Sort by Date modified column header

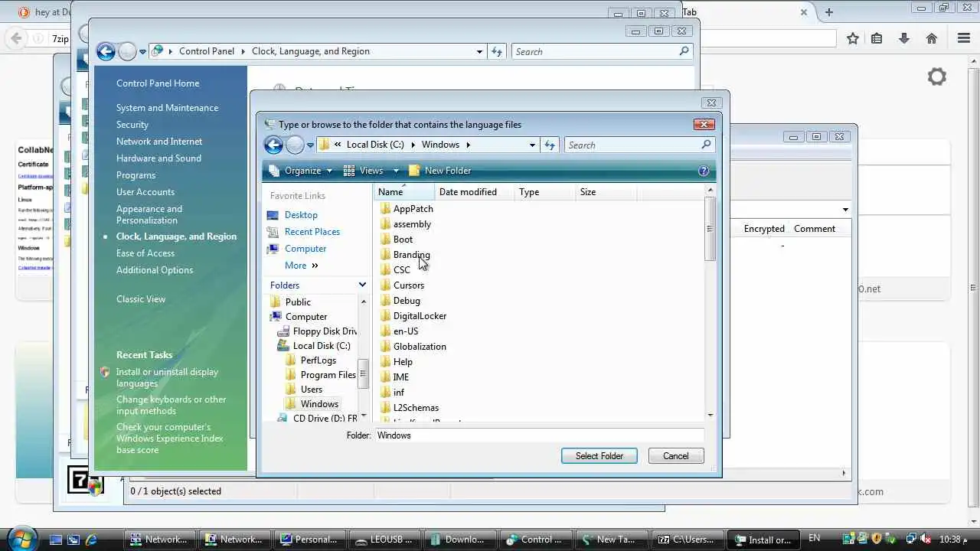(475, 192)
